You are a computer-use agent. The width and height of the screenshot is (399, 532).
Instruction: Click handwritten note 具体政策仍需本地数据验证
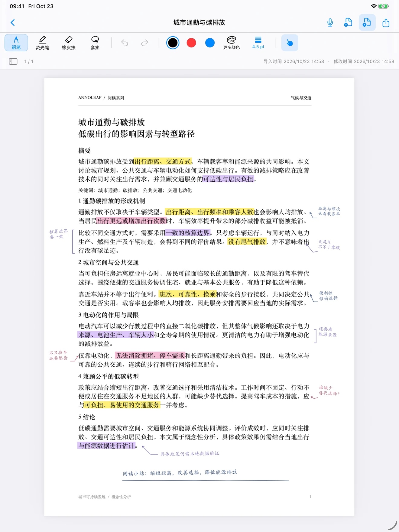coord(190,454)
